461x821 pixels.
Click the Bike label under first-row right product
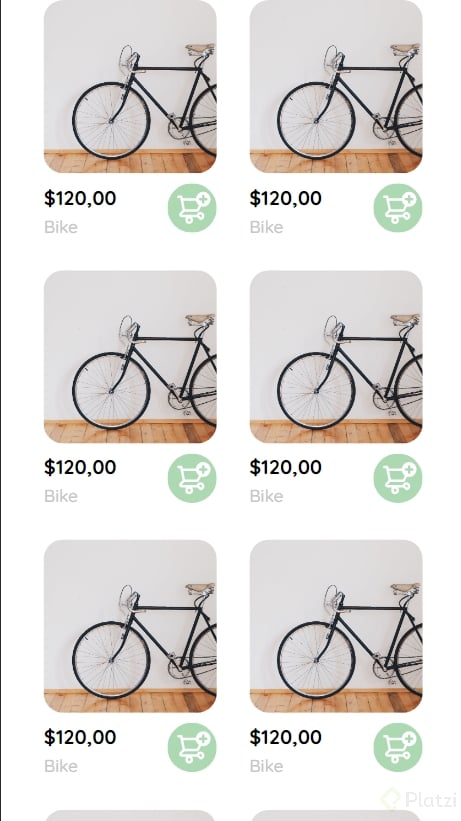(x=266, y=227)
